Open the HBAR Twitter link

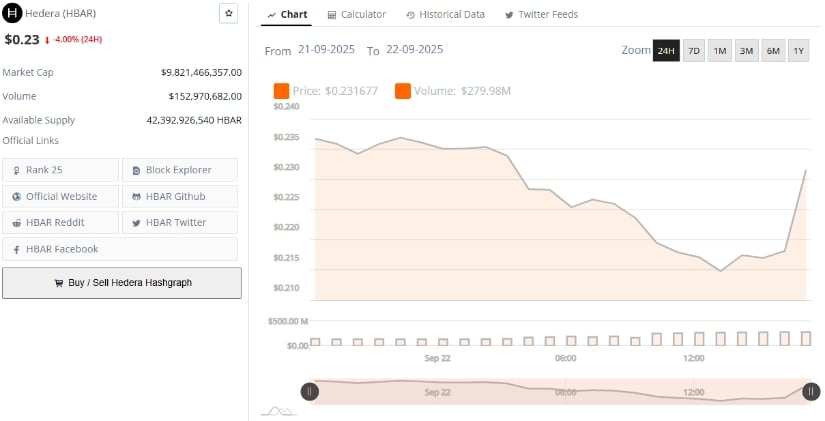pos(180,222)
